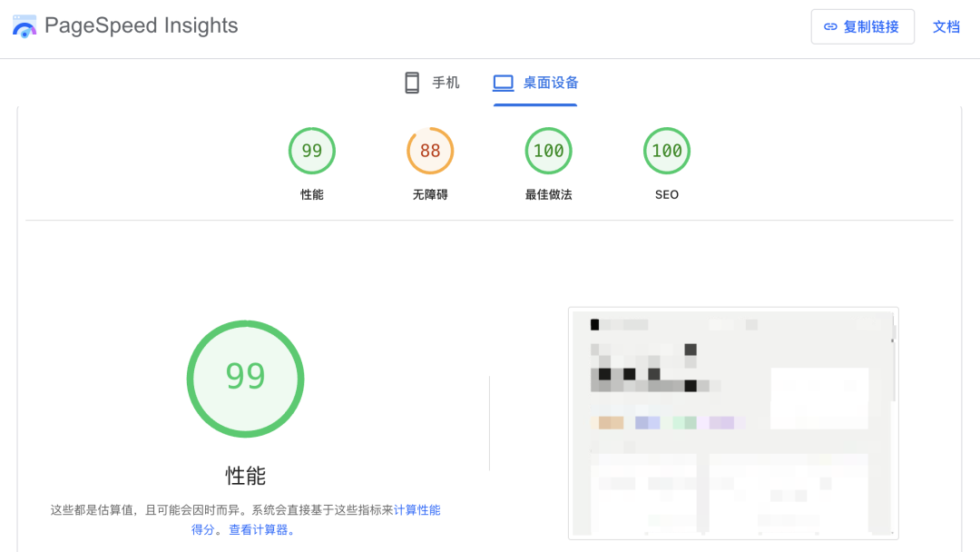Open the blurred page screenshot thumbnail

click(x=732, y=422)
